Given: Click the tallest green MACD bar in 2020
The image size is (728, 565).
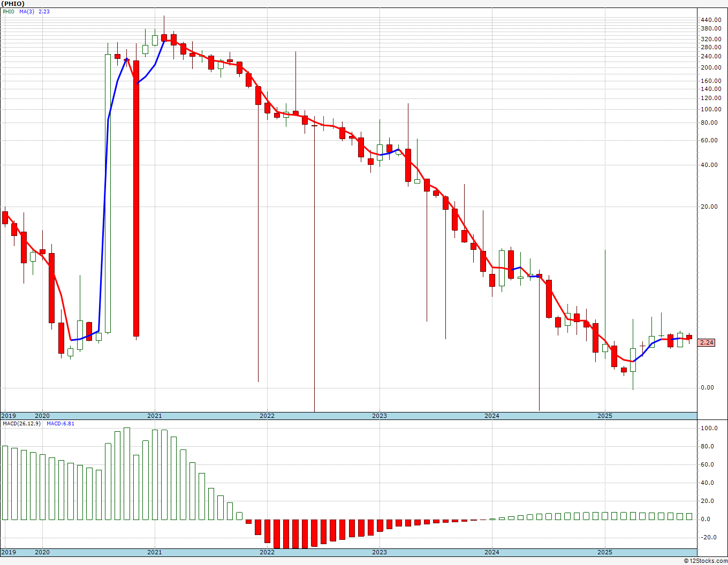Looking at the screenshot, I should coord(127,474).
